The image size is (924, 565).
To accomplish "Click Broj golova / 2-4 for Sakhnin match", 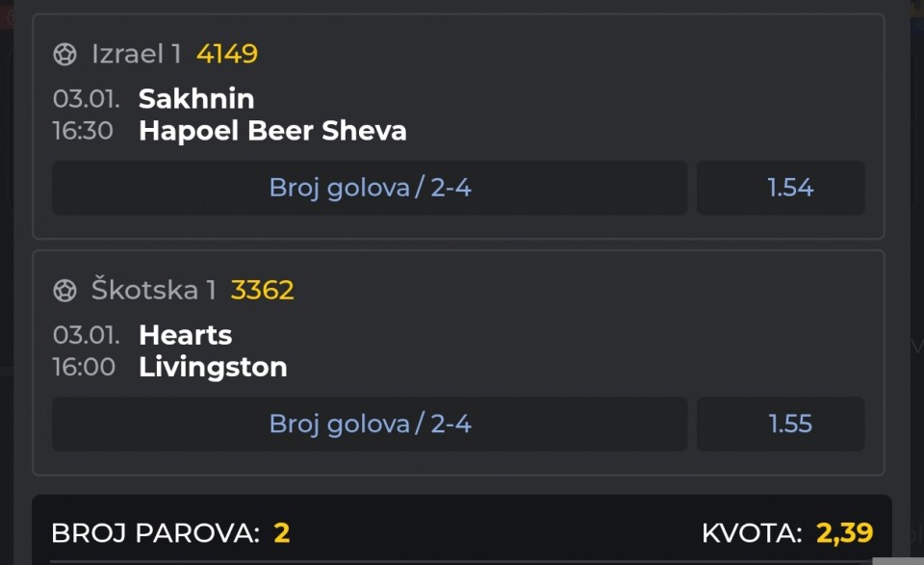I will pyautogui.click(x=370, y=188).
